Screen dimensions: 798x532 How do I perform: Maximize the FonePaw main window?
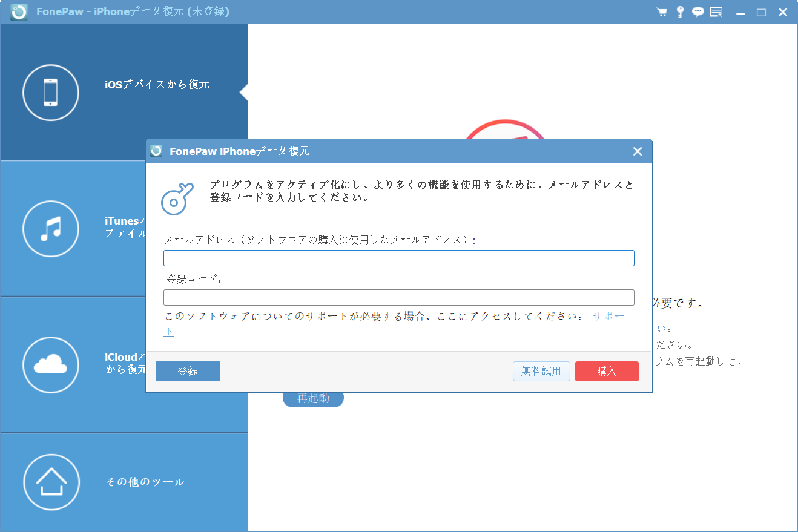(762, 12)
